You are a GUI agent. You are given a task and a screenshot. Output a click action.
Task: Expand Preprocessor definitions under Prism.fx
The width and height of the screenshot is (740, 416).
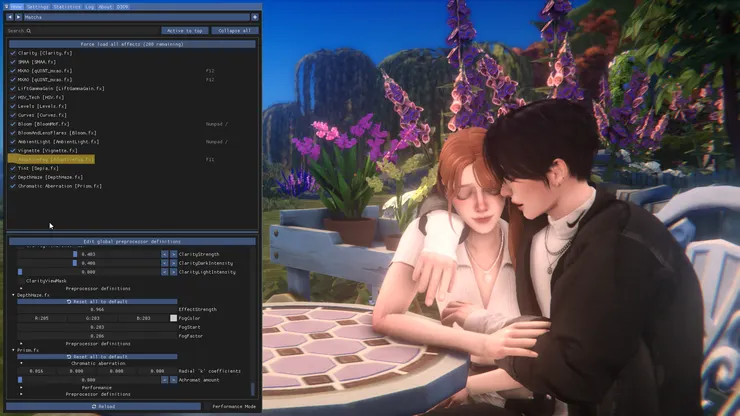(x=21, y=394)
